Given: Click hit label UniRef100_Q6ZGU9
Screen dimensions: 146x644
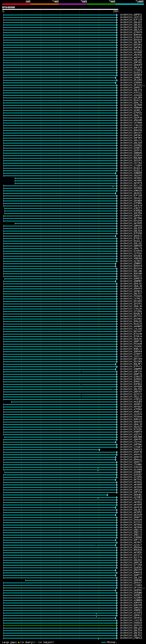Looking at the screenshot, I should (x=131, y=515).
